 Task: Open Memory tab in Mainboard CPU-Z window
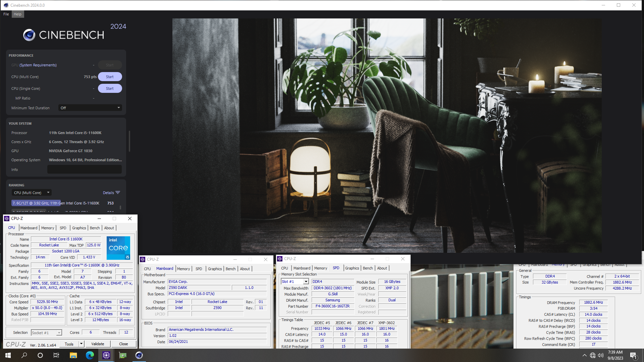183,269
